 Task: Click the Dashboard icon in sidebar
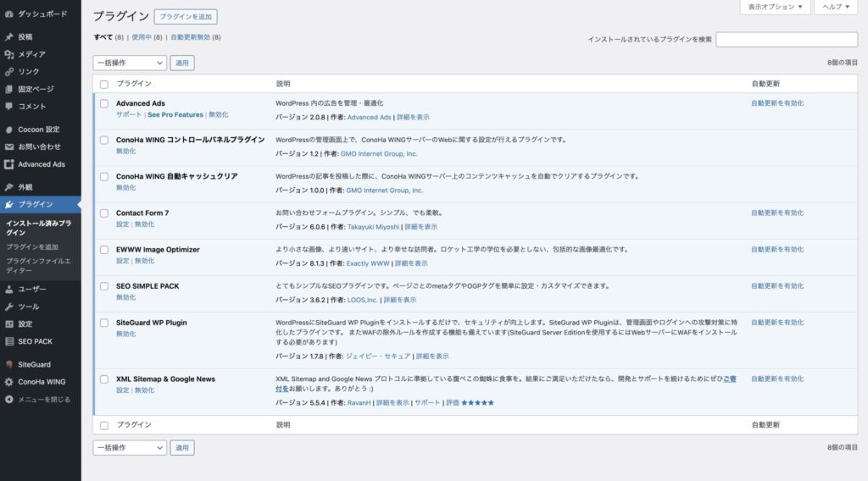click(8, 14)
